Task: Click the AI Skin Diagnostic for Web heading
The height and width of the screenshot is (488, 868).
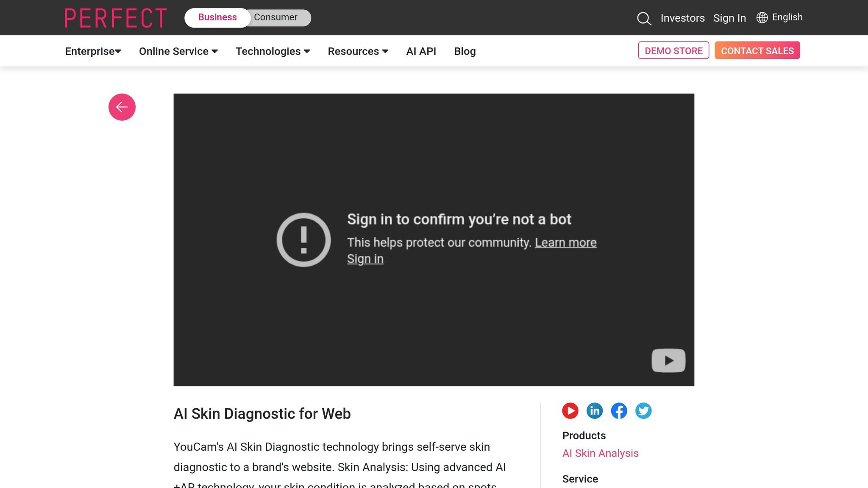Action: (x=262, y=414)
